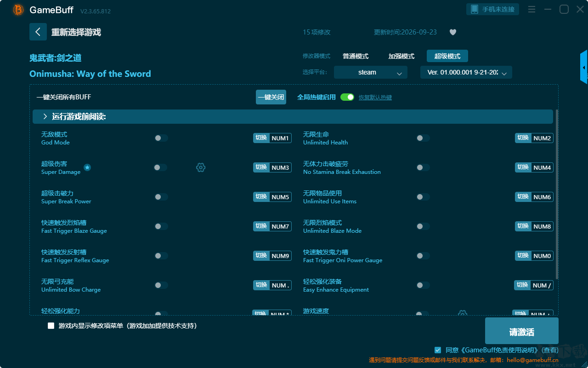Screen dimensions: 588x368
Task: Click the right edge side panel arrow
Action: [x=584, y=67]
